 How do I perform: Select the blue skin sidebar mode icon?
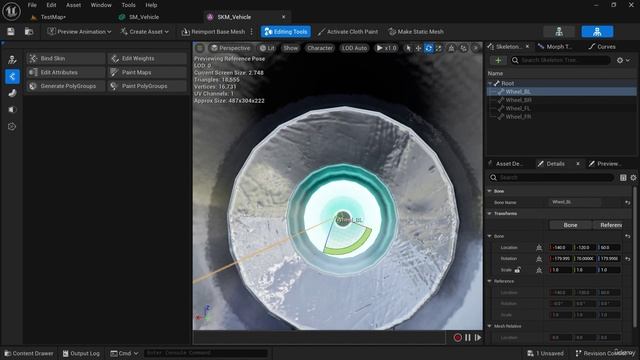pyautogui.click(x=12, y=76)
